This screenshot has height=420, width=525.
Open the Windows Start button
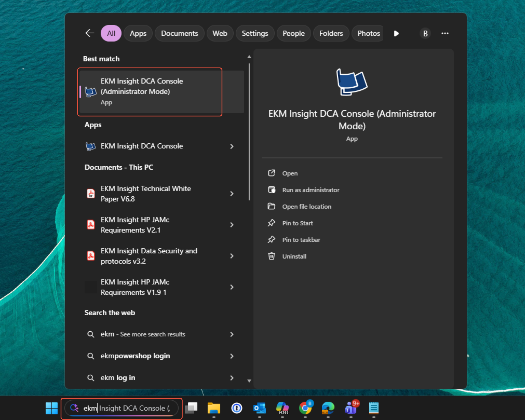pos(52,408)
